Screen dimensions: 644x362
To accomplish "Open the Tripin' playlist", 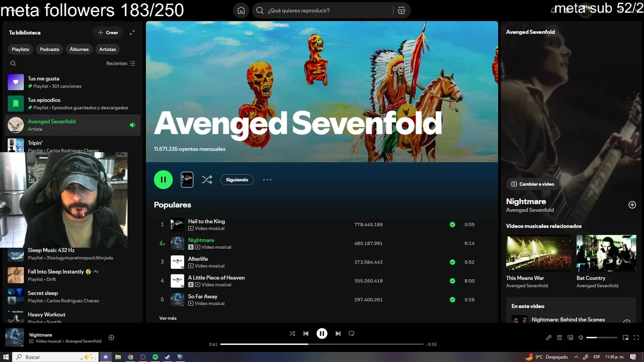I will pyautogui.click(x=73, y=145).
